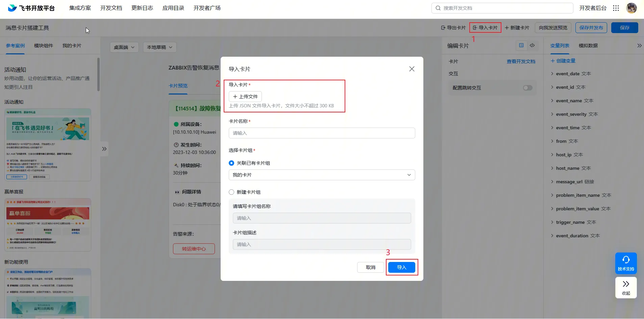644x319 pixels.
Task: Expand the event_date variable
Action: 552,74
